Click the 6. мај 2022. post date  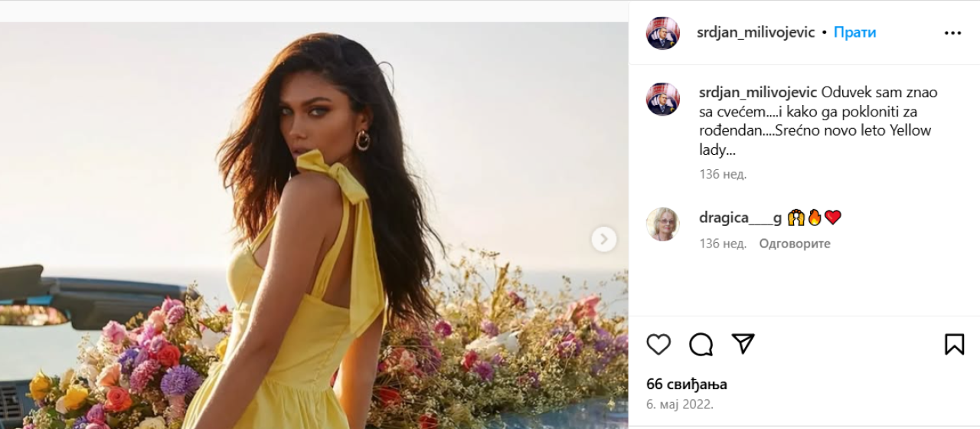point(680,404)
